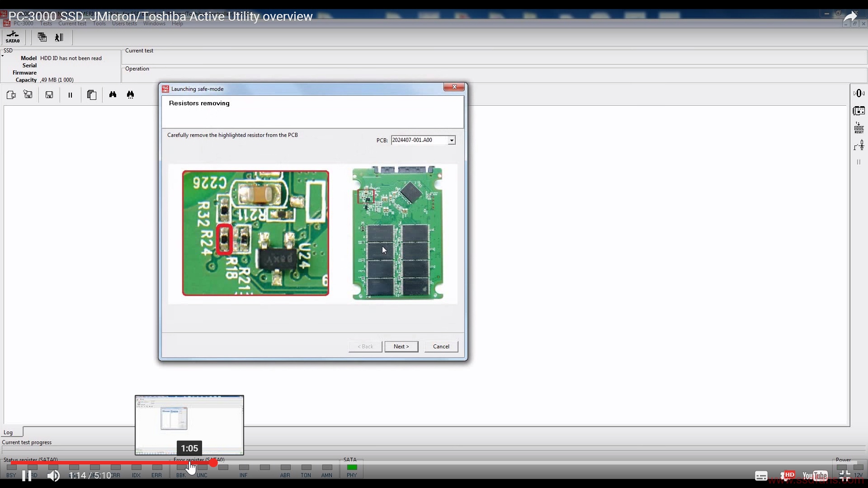Click the zoomed resistor PCB image

[x=255, y=233]
